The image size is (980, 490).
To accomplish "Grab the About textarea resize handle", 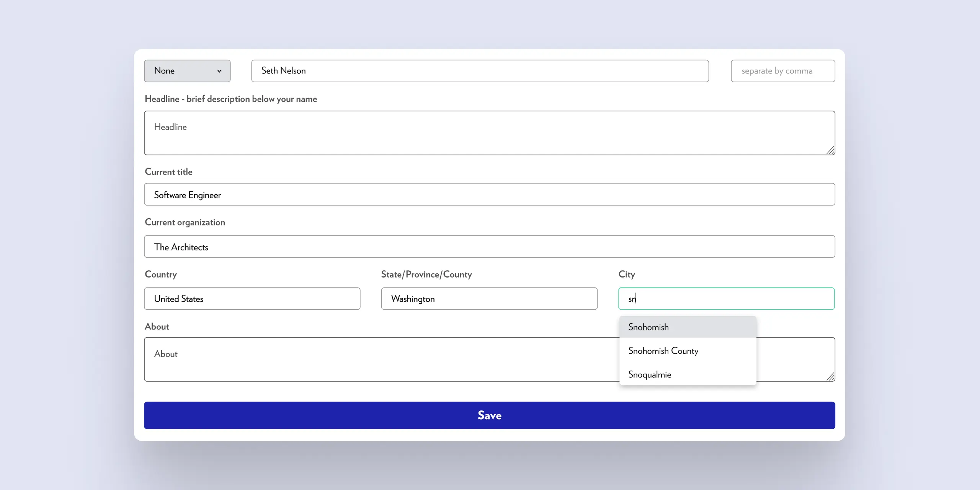I will tap(830, 377).
